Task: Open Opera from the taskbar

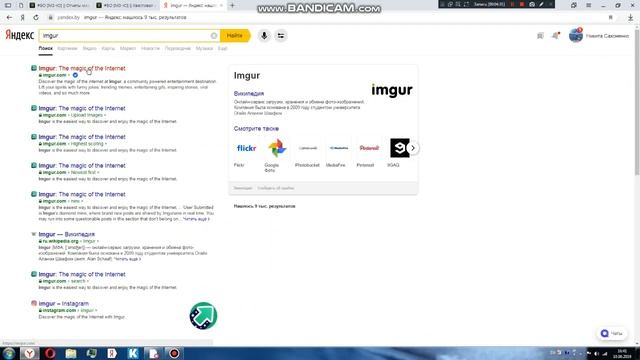Action: 50,353
